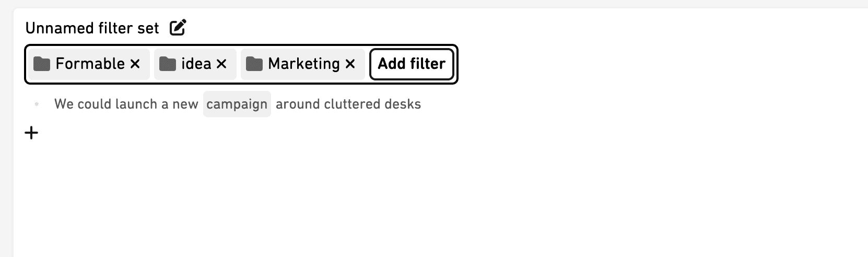Remove the Marketing filter with its X
868x257 pixels.
click(350, 64)
